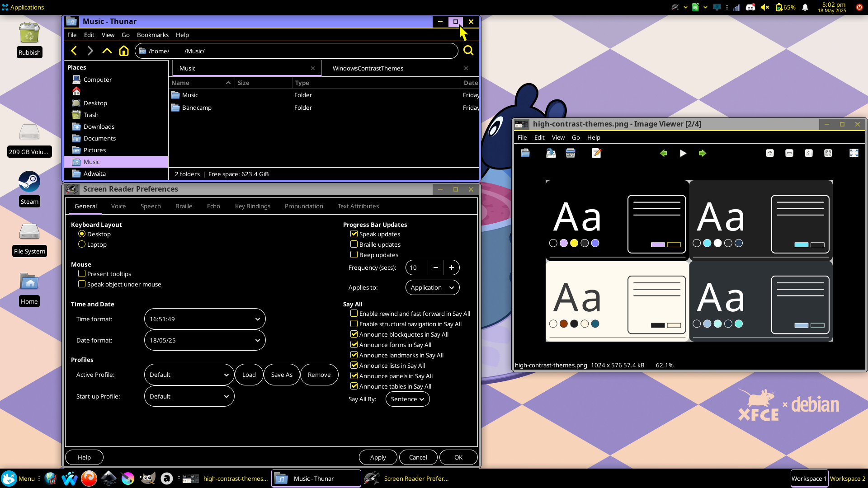Switch to Key Bindings tab
This screenshot has width=868, height=488.
point(253,206)
